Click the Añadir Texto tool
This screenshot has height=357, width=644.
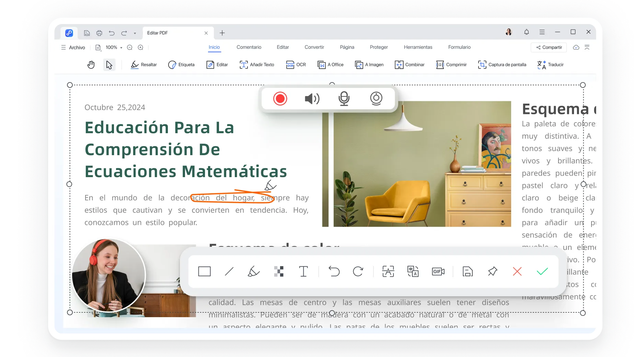pyautogui.click(x=257, y=65)
